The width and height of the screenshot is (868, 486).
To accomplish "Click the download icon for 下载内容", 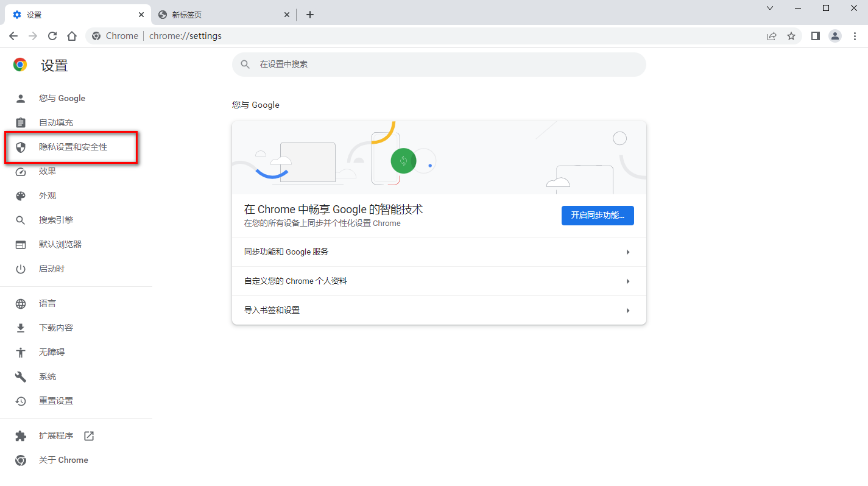I will [21, 328].
